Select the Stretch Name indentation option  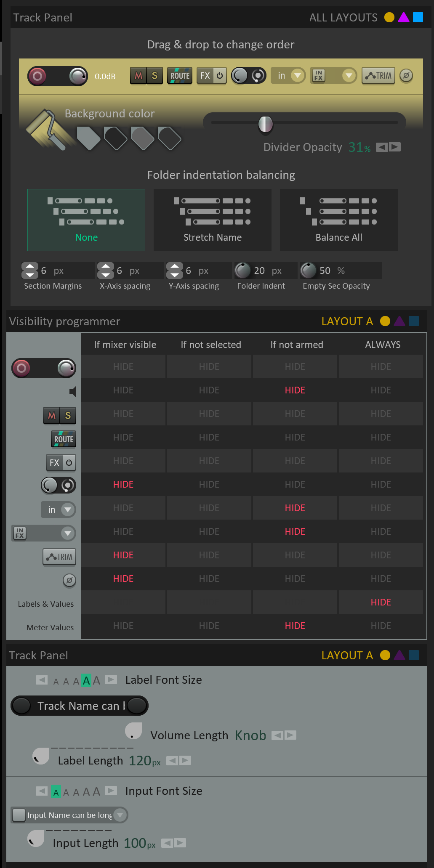click(x=213, y=220)
